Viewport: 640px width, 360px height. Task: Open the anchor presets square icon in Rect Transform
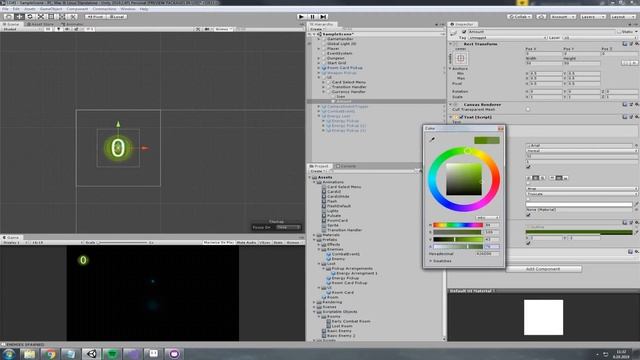(x=461, y=58)
